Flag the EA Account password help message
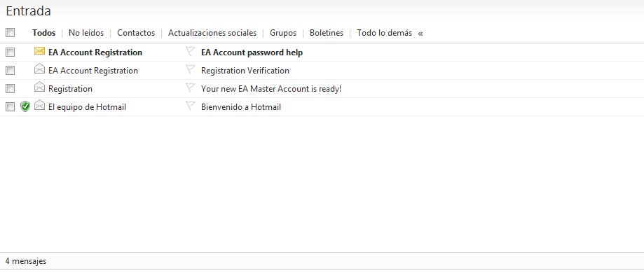 tap(190, 51)
